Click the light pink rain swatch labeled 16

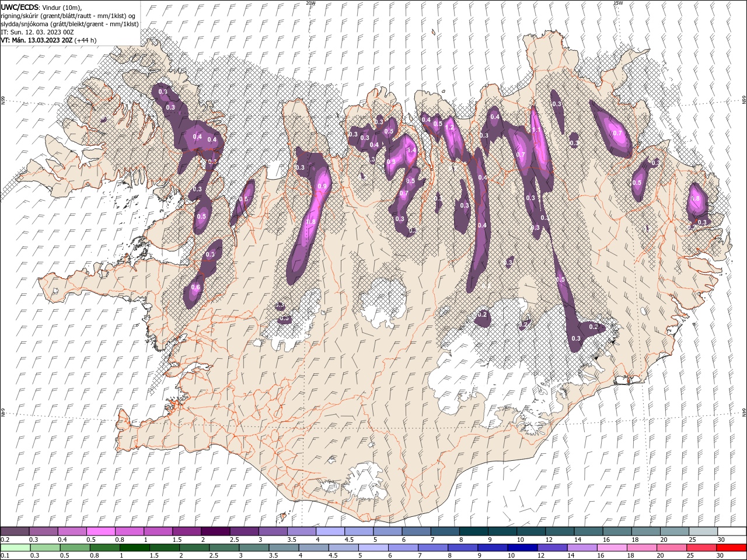pyautogui.click(x=612, y=548)
